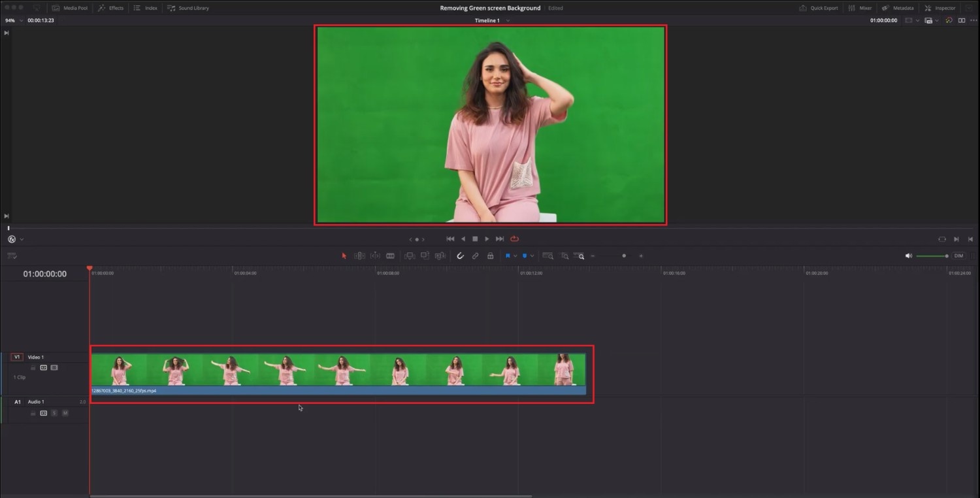Select the Blade Edit Mode tool
The height and width of the screenshot is (498, 980).
390,256
